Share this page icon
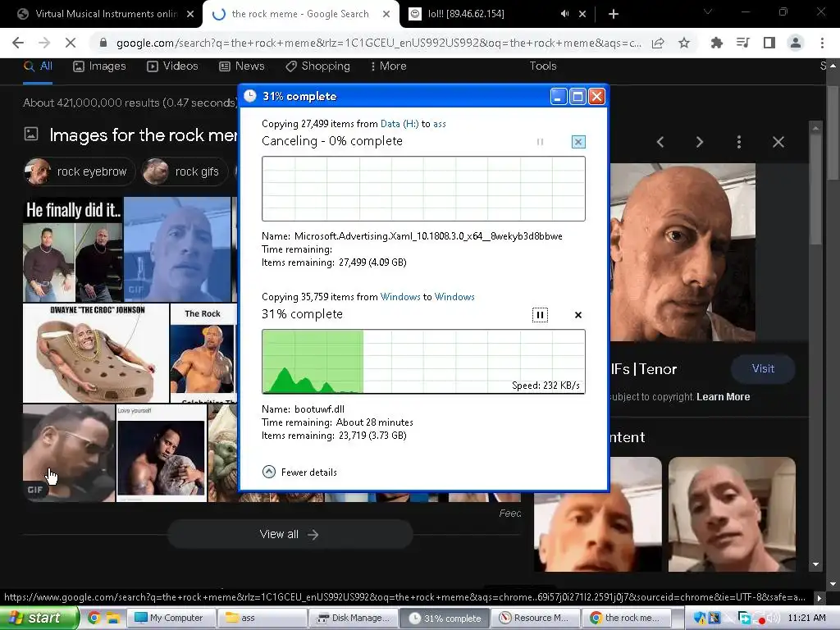This screenshot has height=630, width=840. coord(659,43)
